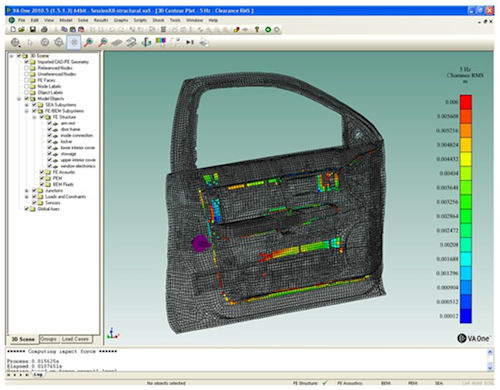Click the red-yellow shapes icon in top toolbar
The image size is (500, 390).
(236, 29)
